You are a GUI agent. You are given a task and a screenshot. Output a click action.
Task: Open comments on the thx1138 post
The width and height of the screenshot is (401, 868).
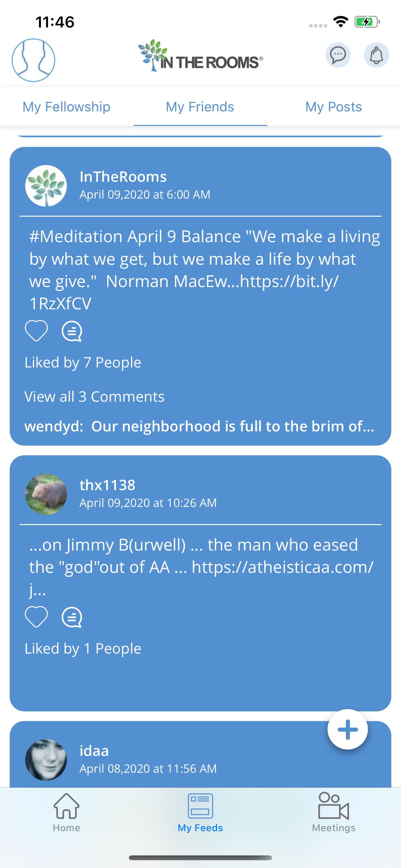[x=72, y=617]
